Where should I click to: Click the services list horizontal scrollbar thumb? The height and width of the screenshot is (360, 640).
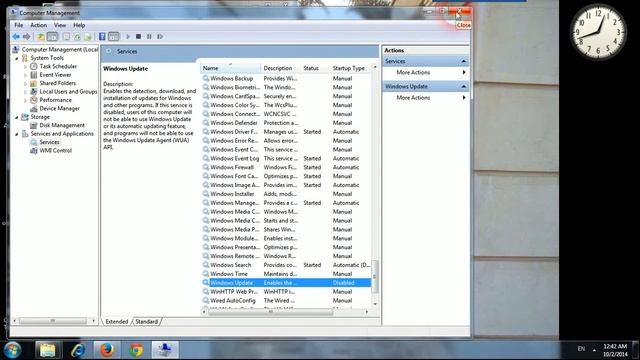(x=271, y=312)
